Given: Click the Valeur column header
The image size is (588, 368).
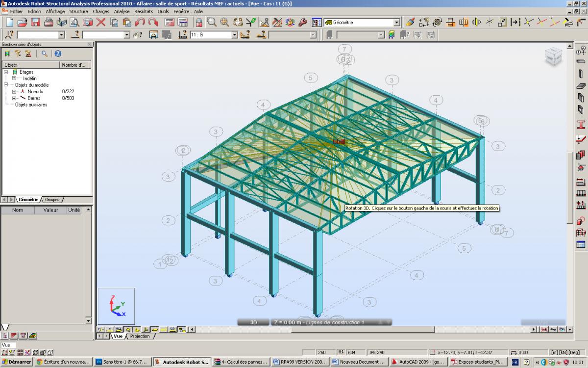Looking at the screenshot, I should [51, 210].
